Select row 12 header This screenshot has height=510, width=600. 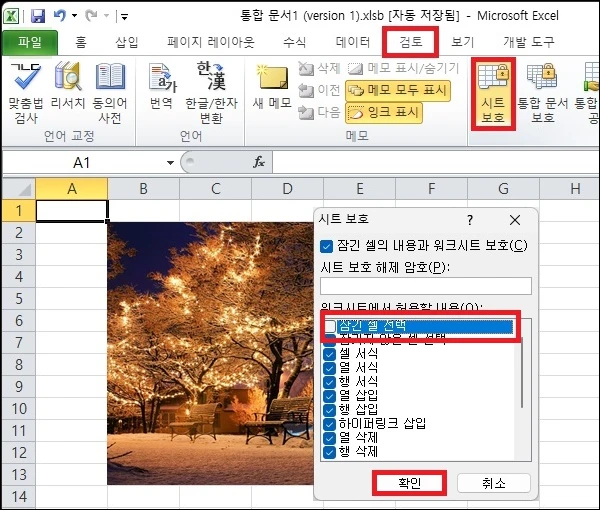tap(19, 453)
